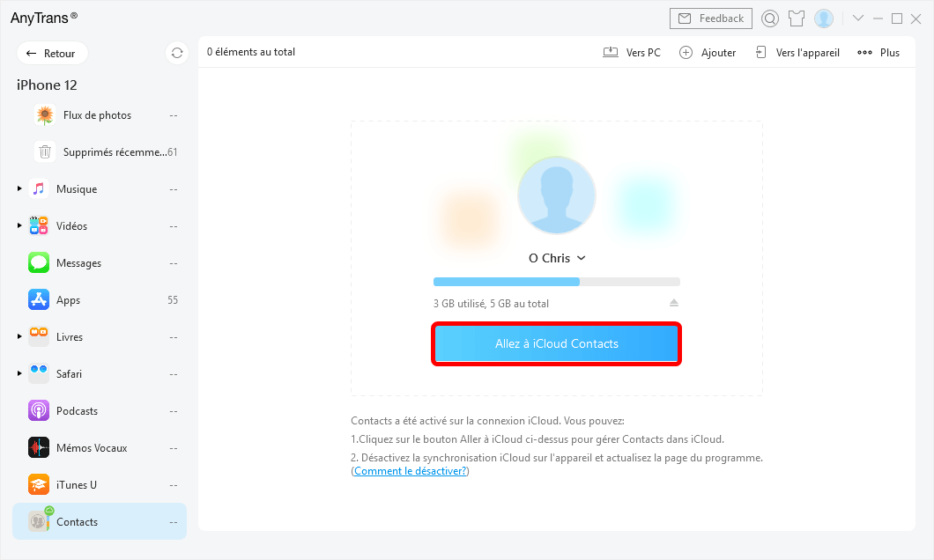Click the iCloud storage usage bar
934x560 pixels.
(556, 282)
